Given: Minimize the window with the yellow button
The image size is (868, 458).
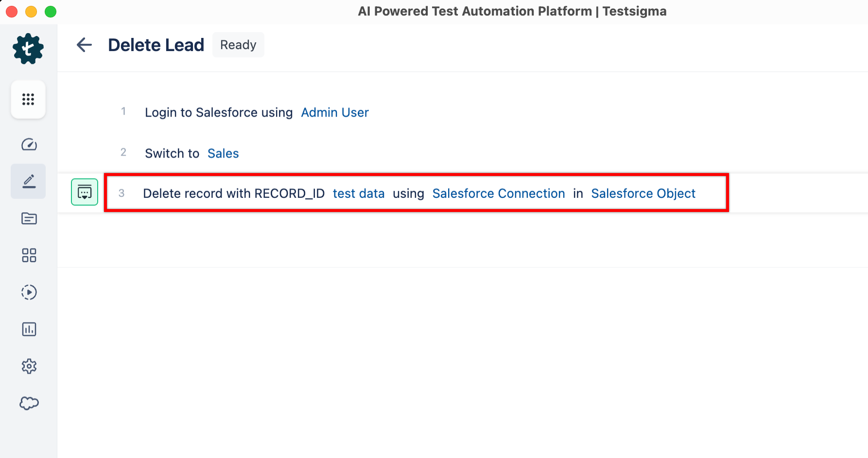Looking at the screenshot, I should point(31,11).
